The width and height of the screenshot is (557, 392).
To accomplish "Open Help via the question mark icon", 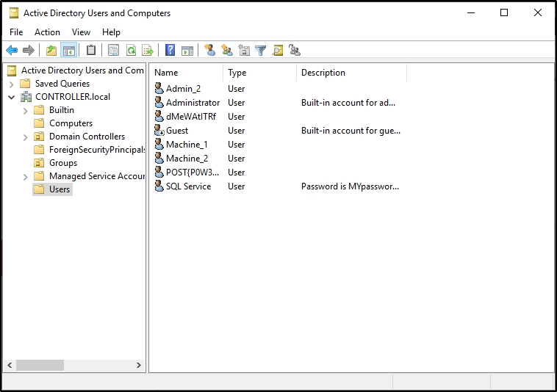I will [170, 51].
